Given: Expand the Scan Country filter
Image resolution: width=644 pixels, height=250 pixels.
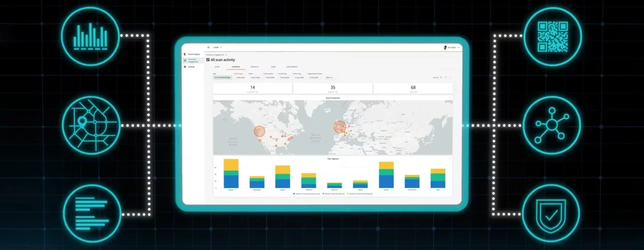Looking at the screenshot, I should 240,77.
